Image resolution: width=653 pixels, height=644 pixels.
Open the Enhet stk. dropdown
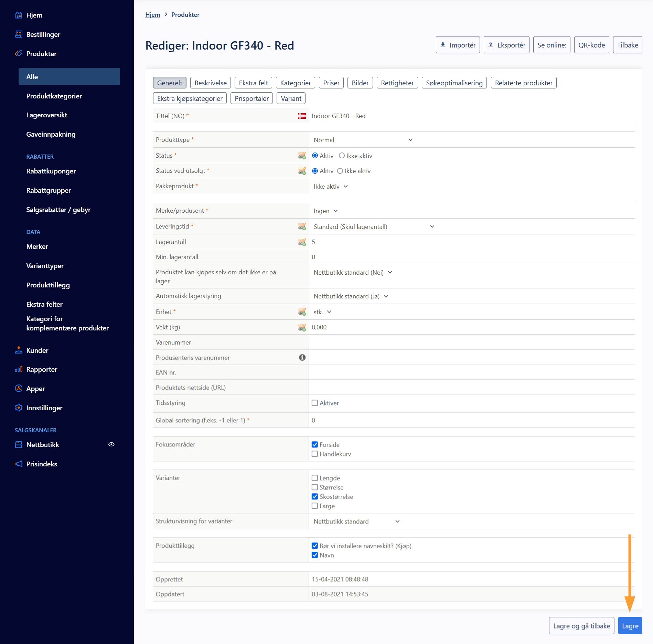pos(322,312)
